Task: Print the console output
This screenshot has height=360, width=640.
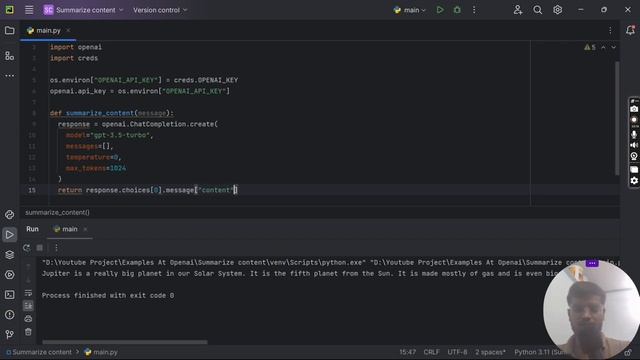Action: click(28, 318)
